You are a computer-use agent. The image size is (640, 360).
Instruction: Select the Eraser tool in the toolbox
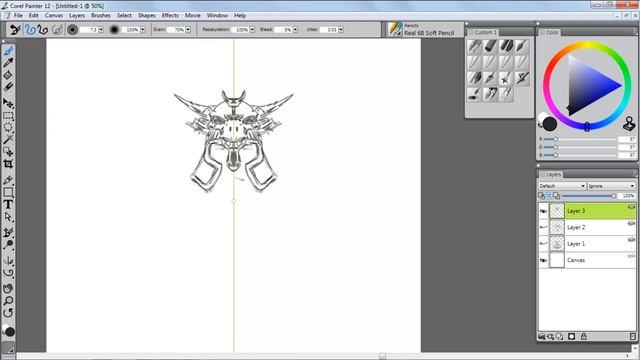click(x=8, y=87)
